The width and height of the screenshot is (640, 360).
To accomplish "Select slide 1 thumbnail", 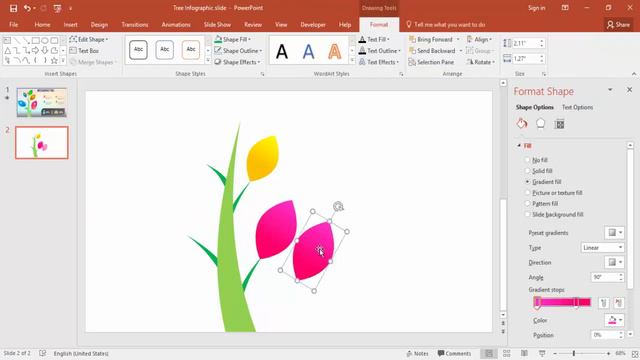I will [x=42, y=102].
